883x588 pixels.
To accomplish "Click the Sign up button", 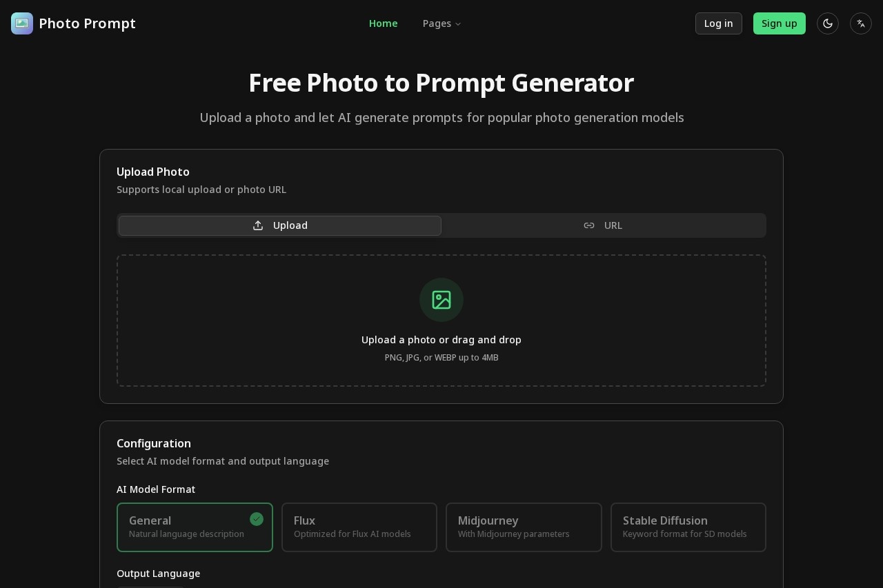I will [779, 23].
